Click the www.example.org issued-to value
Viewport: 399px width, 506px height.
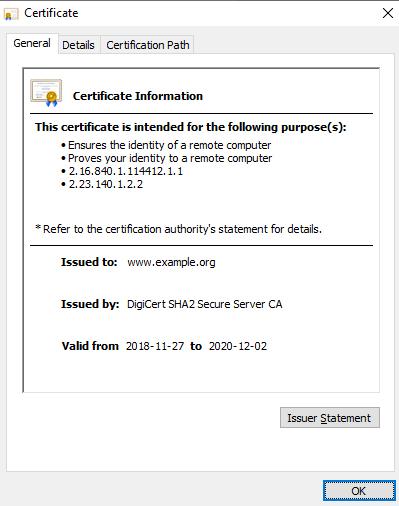tap(171, 262)
